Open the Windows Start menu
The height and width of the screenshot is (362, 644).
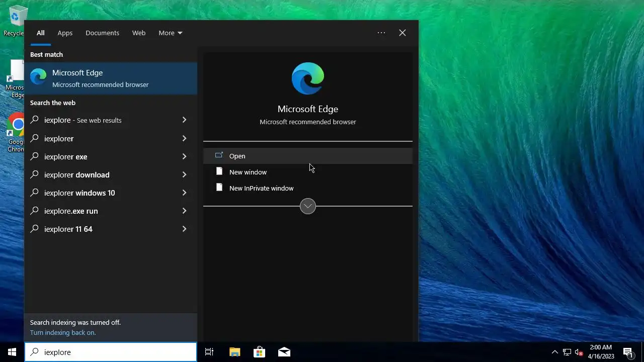pyautogui.click(x=12, y=352)
